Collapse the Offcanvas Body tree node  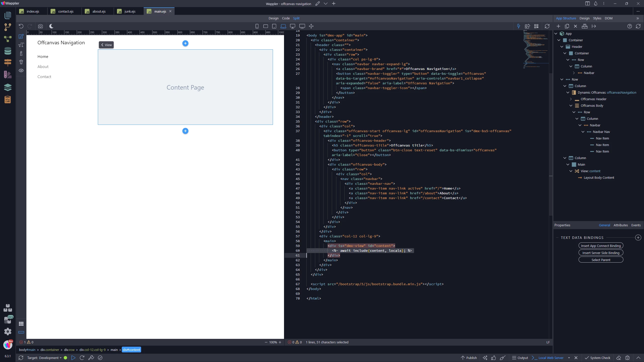point(571,105)
